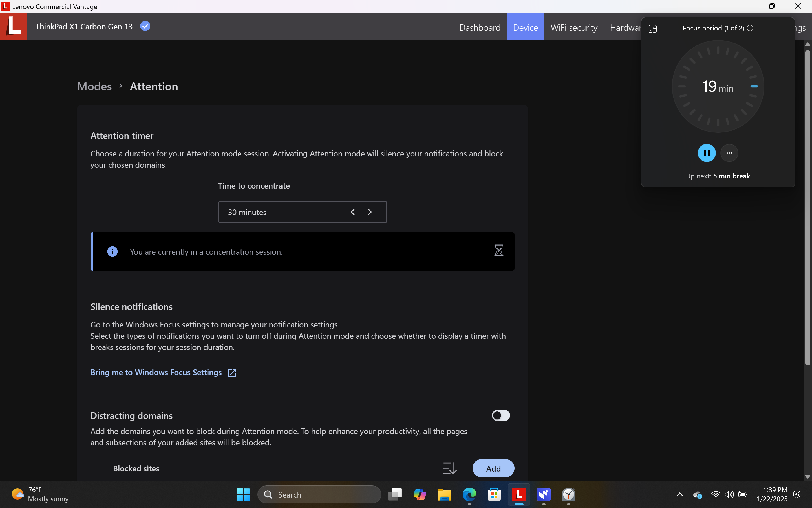Toggle the Distracting domains switch
The image size is (812, 508).
click(x=501, y=416)
